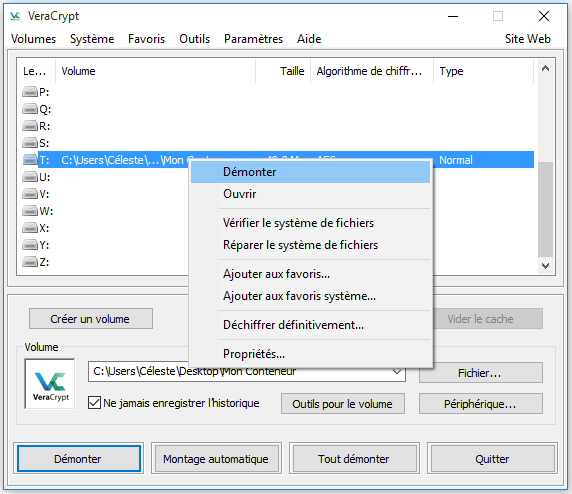Open the Aide menu
Viewport: 572px width, 494px height.
pos(309,39)
